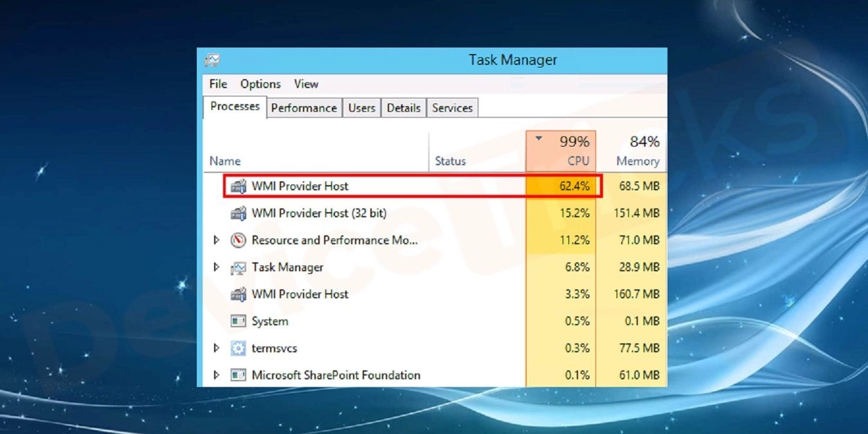Expand the termsvcs service group
Viewport: 868px width, 434px height.
pyautogui.click(x=217, y=348)
